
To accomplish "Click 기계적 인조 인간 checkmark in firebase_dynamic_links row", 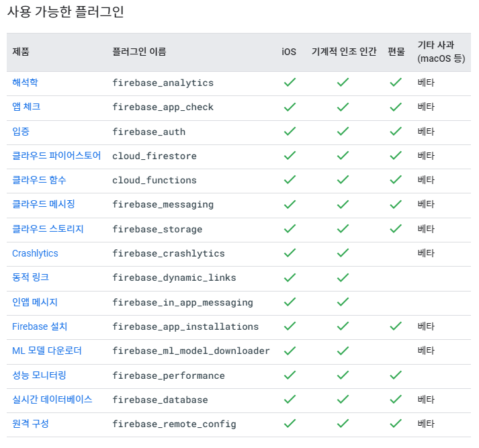I will 343,277.
